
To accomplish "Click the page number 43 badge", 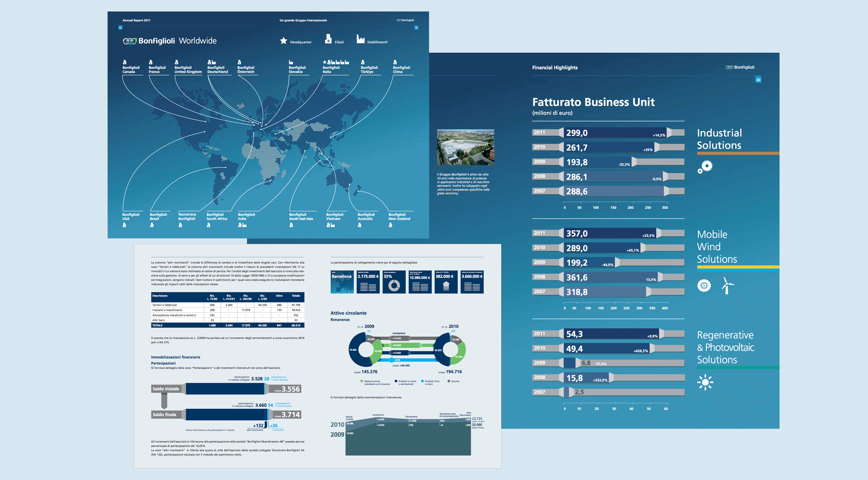I will tap(758, 80).
